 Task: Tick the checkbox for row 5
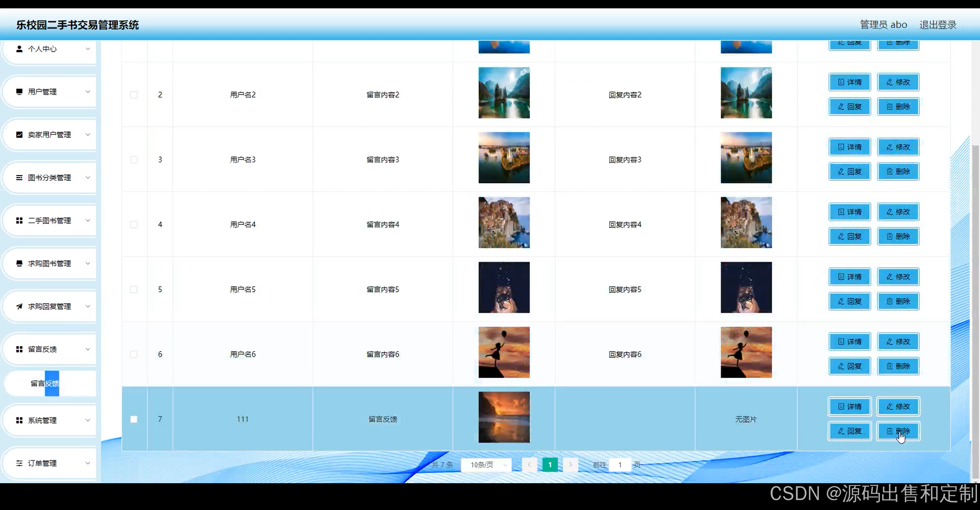tap(134, 289)
